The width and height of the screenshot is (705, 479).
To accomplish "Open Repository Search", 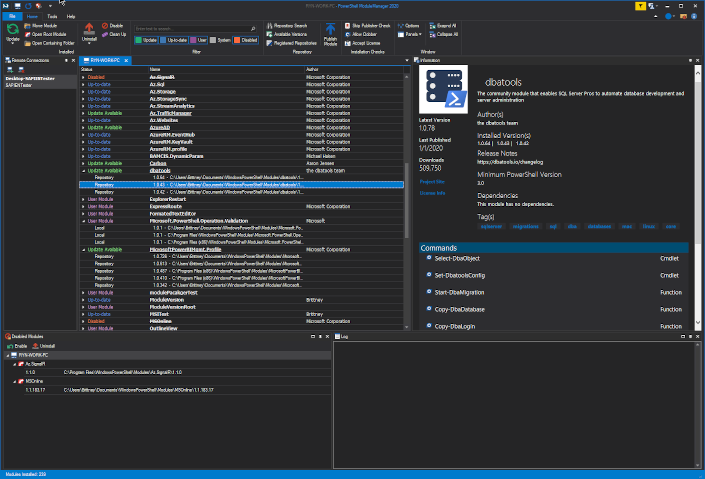I will [287, 26].
